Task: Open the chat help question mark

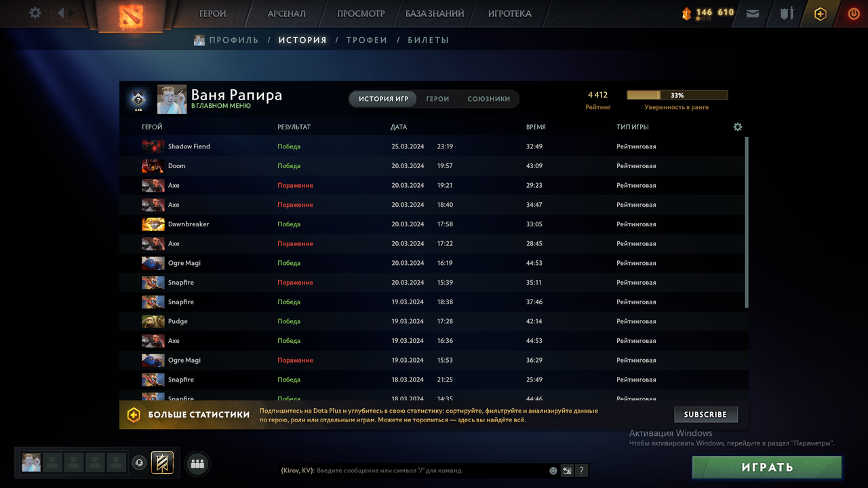Action: [x=582, y=470]
